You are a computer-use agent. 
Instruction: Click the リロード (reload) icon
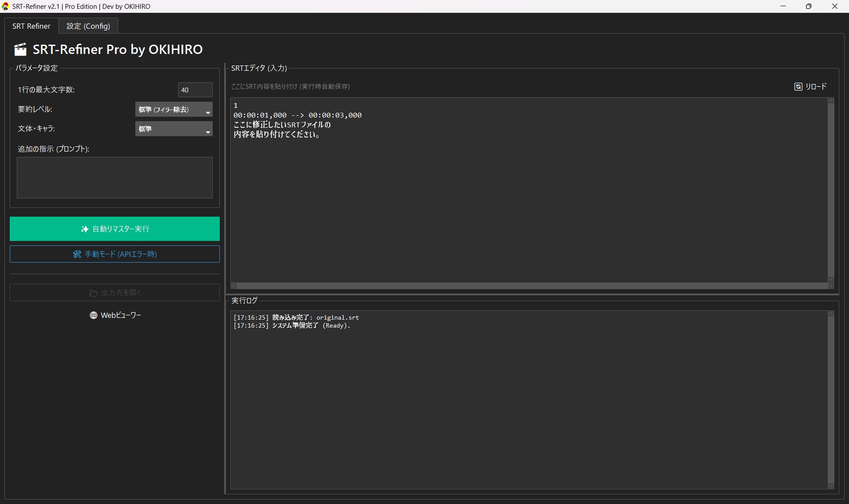pyautogui.click(x=798, y=86)
